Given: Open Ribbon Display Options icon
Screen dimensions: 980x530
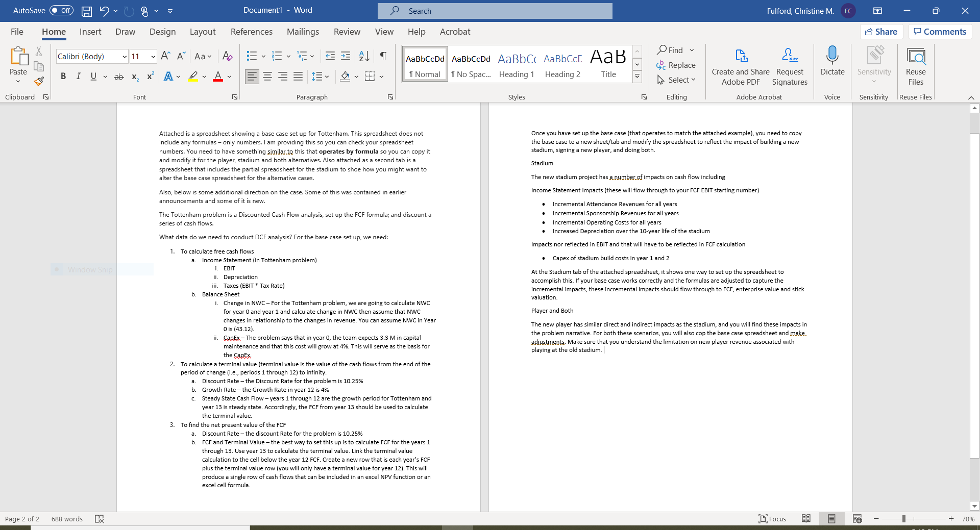Looking at the screenshot, I should click(x=877, y=11).
